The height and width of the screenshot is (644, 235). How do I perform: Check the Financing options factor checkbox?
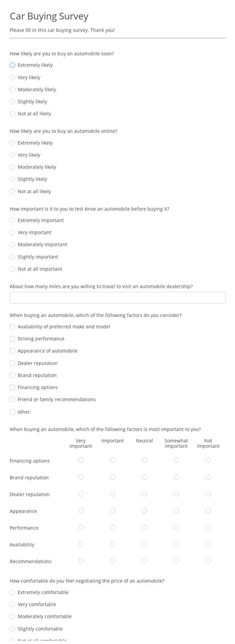click(12, 387)
